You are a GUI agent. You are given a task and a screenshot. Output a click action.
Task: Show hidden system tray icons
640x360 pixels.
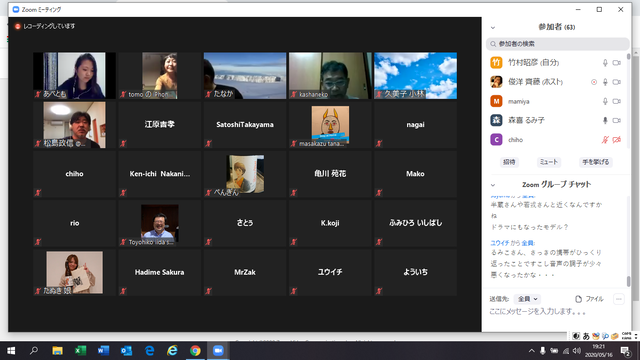pyautogui.click(x=531, y=351)
